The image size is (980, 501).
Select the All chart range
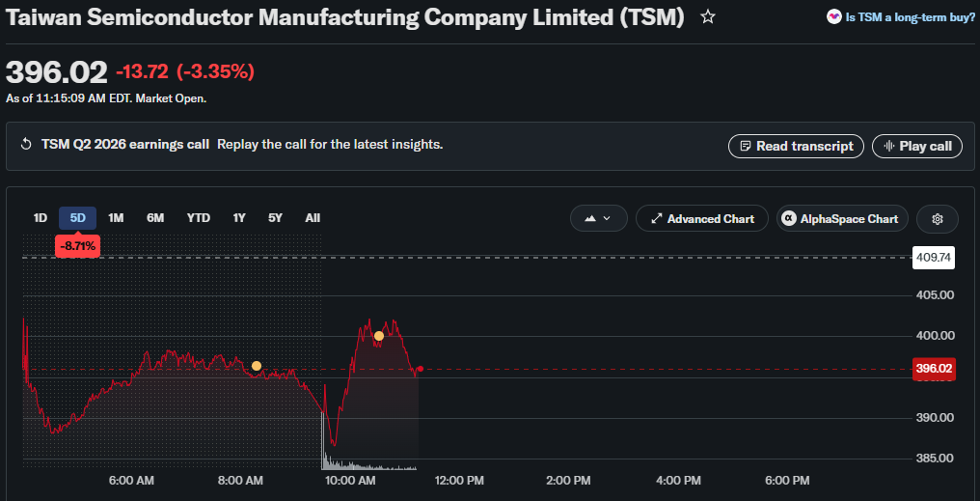point(313,218)
